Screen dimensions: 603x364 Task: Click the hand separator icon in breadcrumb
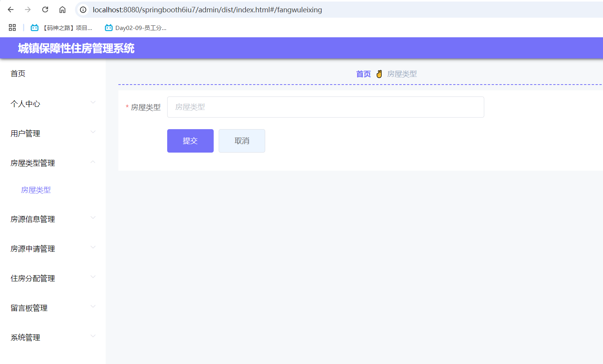[x=379, y=74]
